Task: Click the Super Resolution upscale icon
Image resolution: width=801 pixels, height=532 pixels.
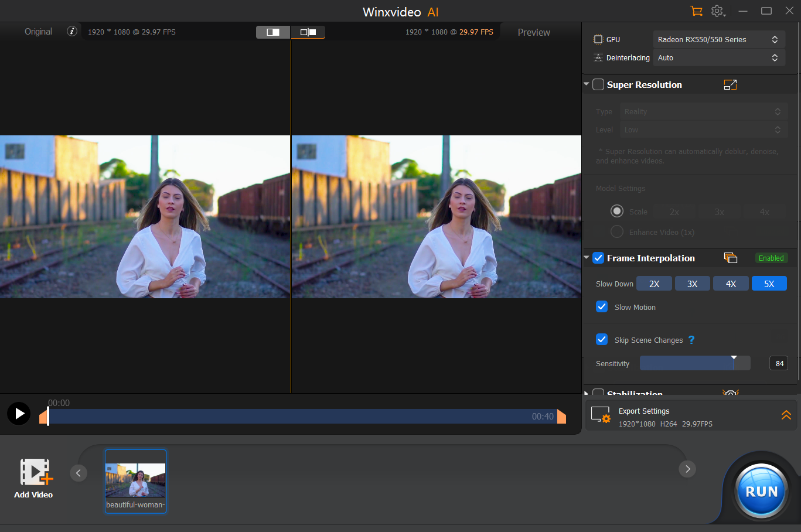Action: 730,85
